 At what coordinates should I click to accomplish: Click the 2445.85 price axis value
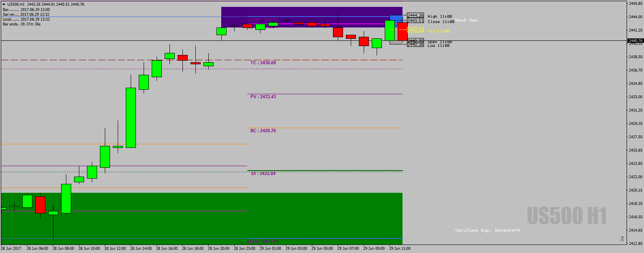[x=636, y=4]
